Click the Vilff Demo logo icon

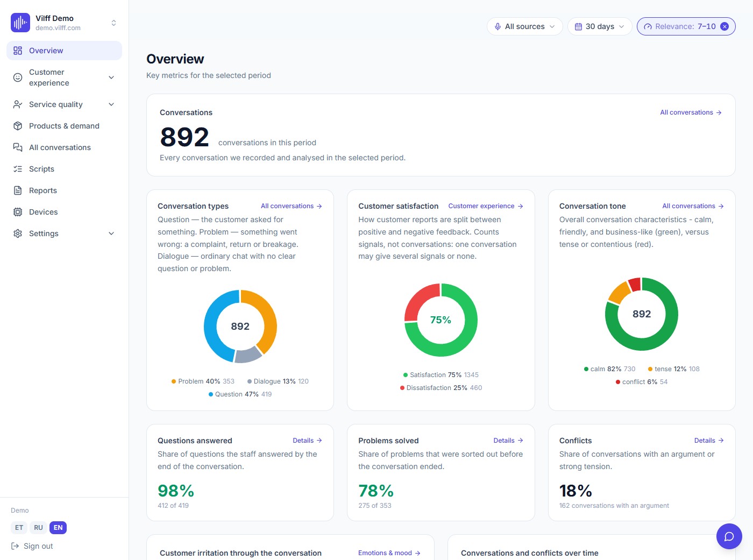pos(20,23)
